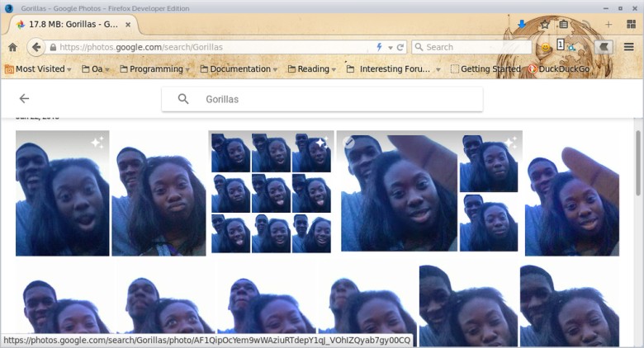Click the new tab plus button
Image resolution: width=644 pixels, height=348 pixels.
[608, 25]
